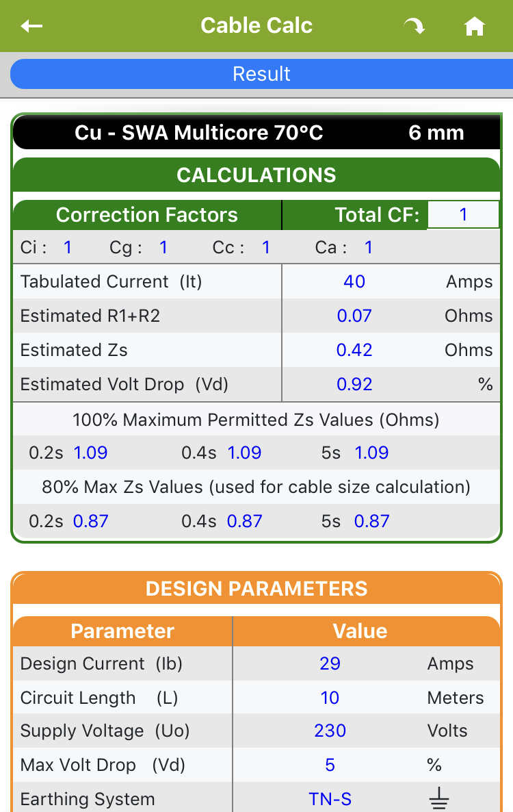Viewport: 513px width, 812px height.
Task: Tap the Design Current value 29
Action: (330, 663)
